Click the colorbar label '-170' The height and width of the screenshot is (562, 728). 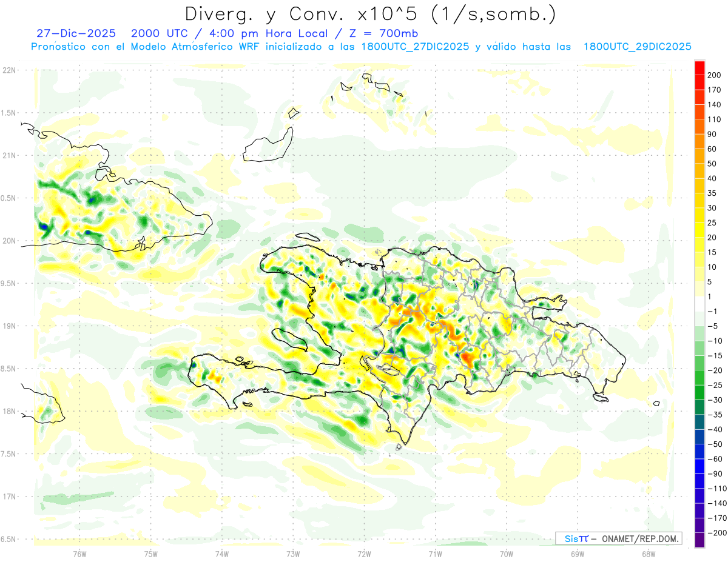[717, 518]
